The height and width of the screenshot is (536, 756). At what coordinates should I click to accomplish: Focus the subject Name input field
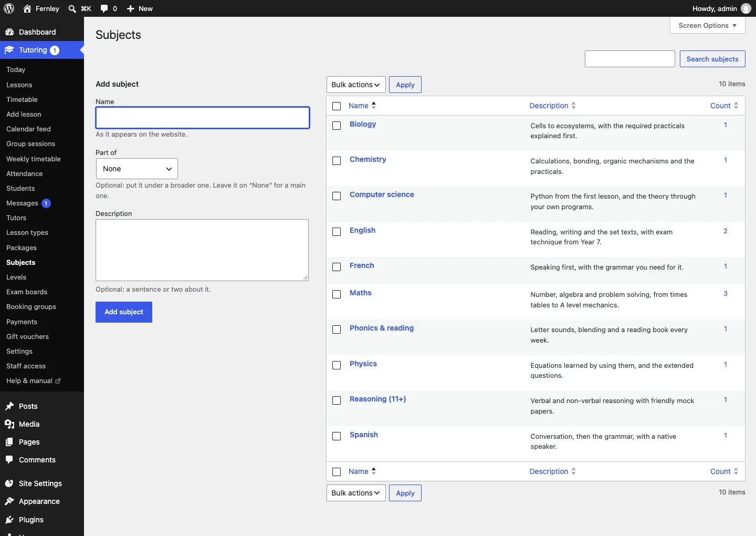click(203, 118)
